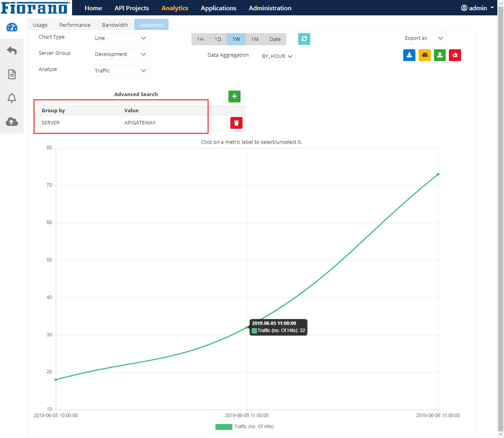Click the Value column header
Viewport: 504px width, 438px height.
[174, 110]
